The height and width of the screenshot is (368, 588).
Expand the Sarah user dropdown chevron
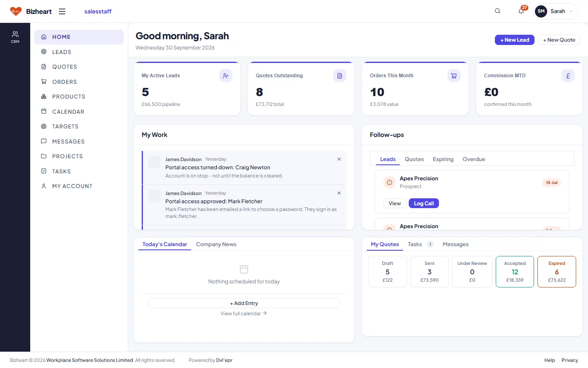571,11
